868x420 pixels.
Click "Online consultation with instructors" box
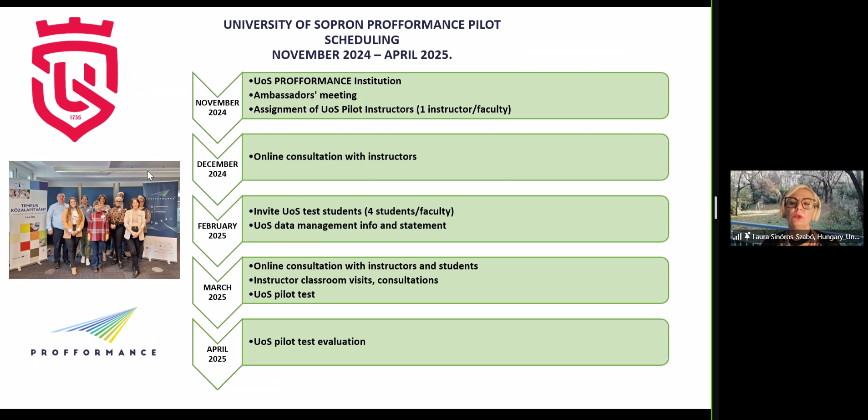coord(455,157)
